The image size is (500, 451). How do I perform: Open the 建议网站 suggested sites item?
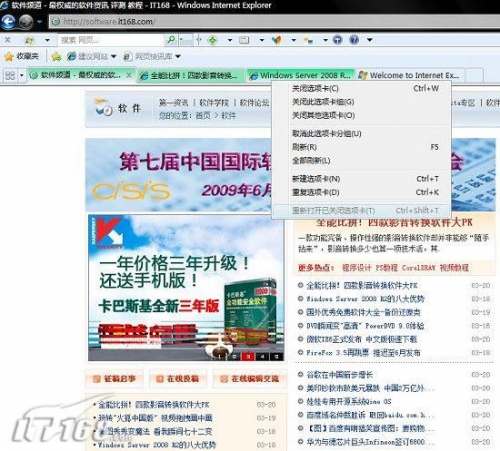(x=91, y=56)
